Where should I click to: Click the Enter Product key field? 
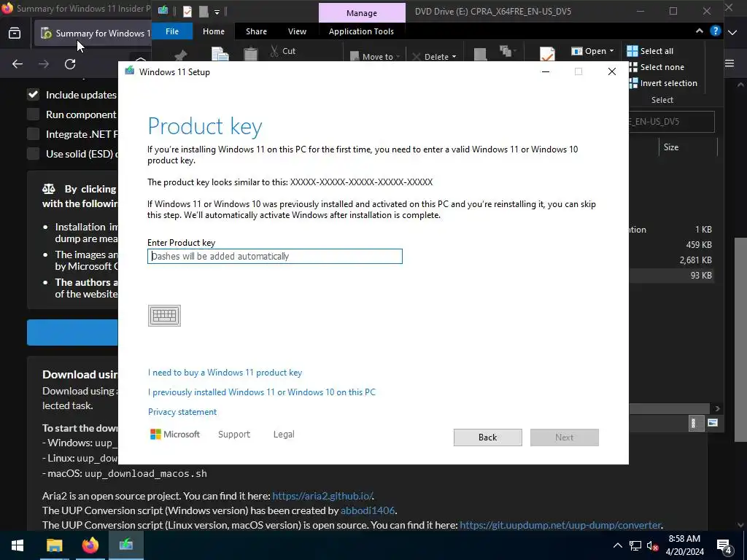pyautogui.click(x=275, y=256)
